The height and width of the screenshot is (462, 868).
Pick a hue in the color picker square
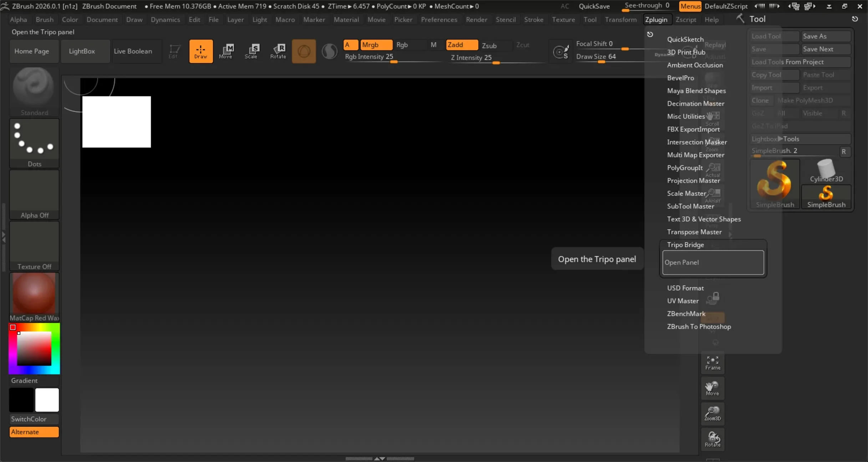[x=34, y=349]
